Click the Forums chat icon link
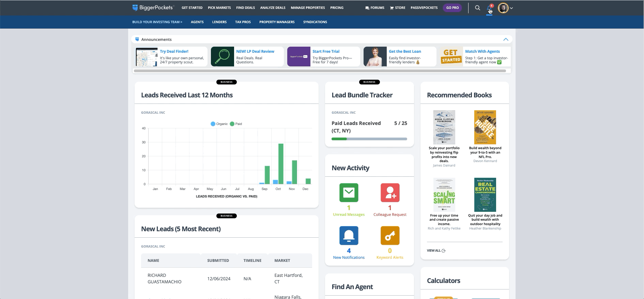Viewport: 644px width, 299px height. click(374, 8)
